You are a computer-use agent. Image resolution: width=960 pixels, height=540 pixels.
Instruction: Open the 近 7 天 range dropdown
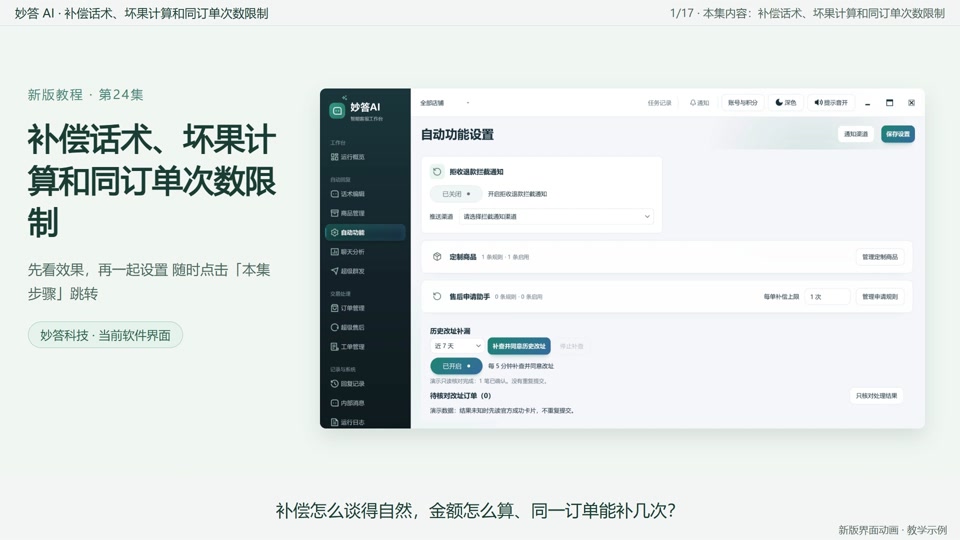457,346
